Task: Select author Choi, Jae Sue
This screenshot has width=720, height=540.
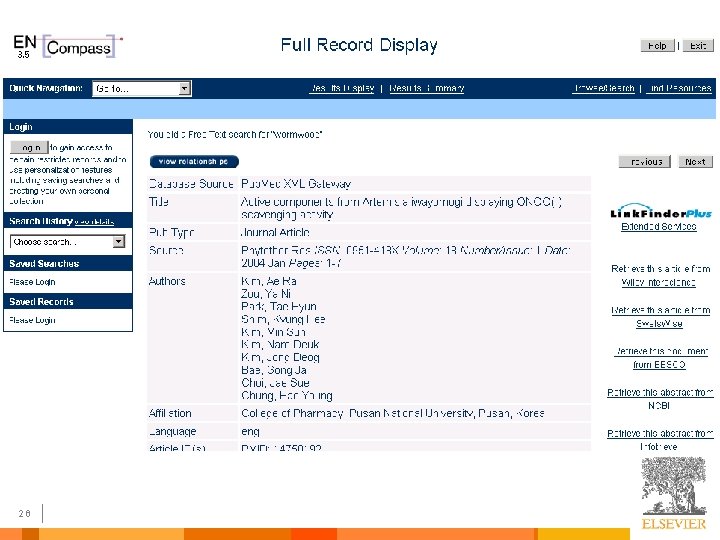Action: (275, 383)
